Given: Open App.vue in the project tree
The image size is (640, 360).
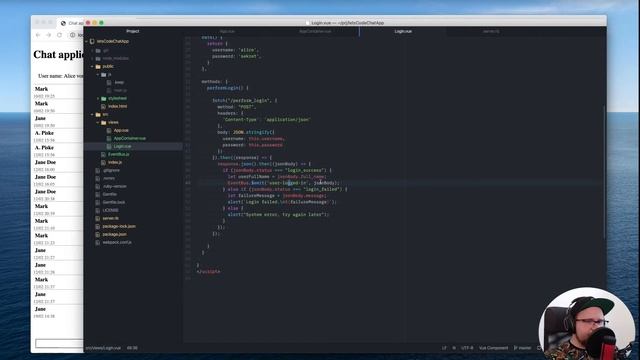Looking at the screenshot, I should (x=121, y=130).
